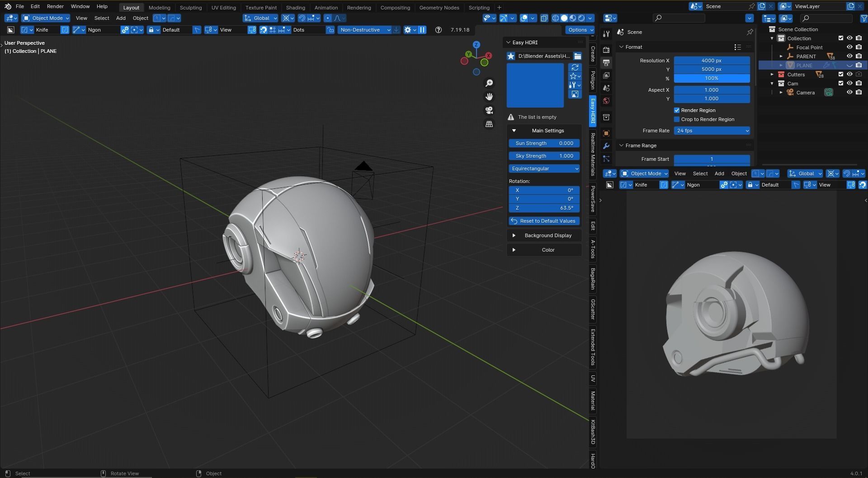Toggle exclude checkbox for Cam collection
Screen dimensions: 868x478
click(841, 84)
